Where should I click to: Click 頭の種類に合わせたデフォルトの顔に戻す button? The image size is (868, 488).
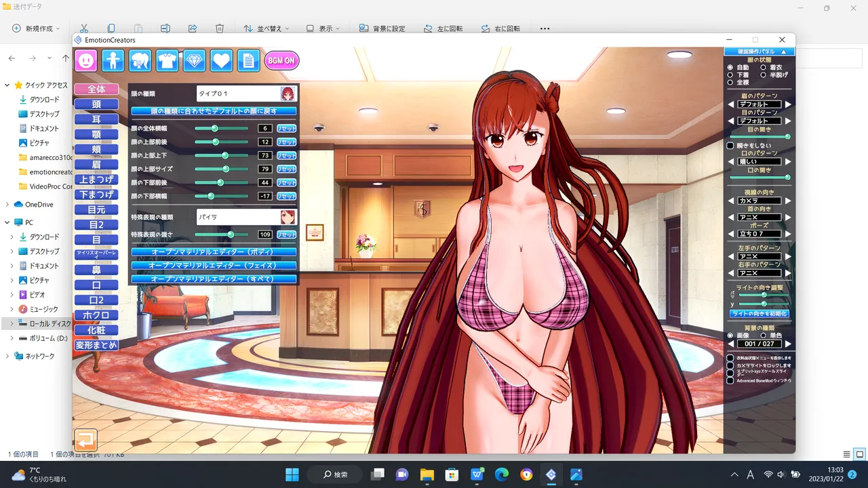[214, 110]
